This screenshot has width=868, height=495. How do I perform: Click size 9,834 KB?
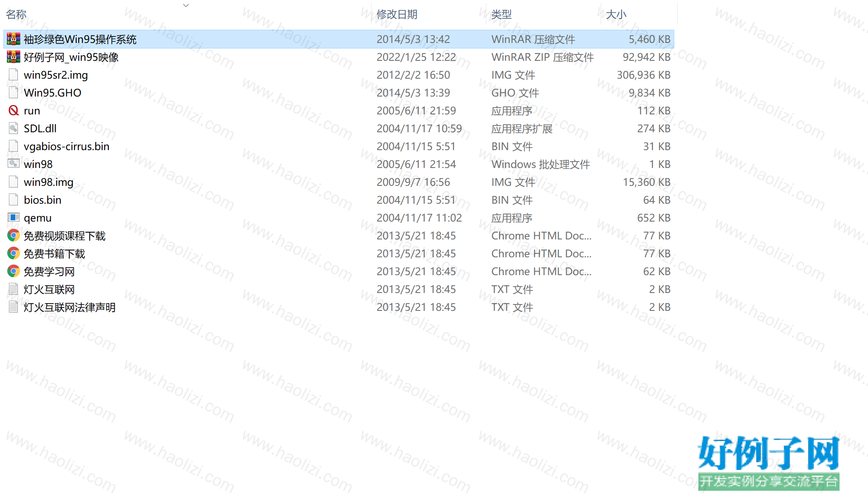(x=650, y=93)
